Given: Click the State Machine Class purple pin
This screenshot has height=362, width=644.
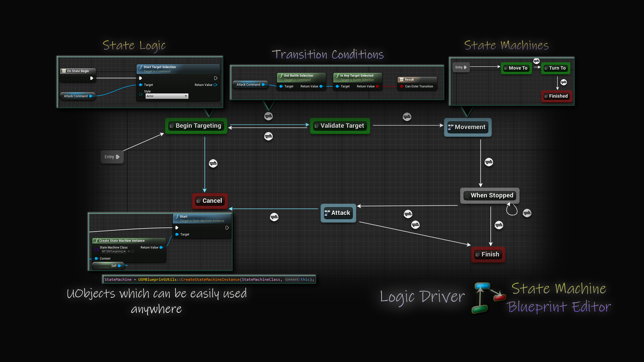Looking at the screenshot, I should pyautogui.click(x=96, y=249).
